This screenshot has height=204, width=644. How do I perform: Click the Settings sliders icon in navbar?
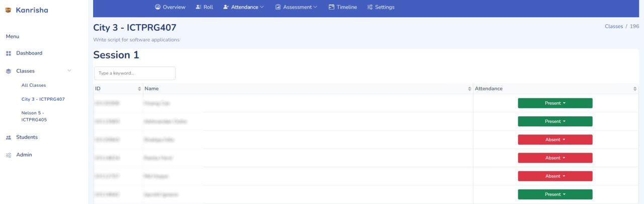click(370, 7)
